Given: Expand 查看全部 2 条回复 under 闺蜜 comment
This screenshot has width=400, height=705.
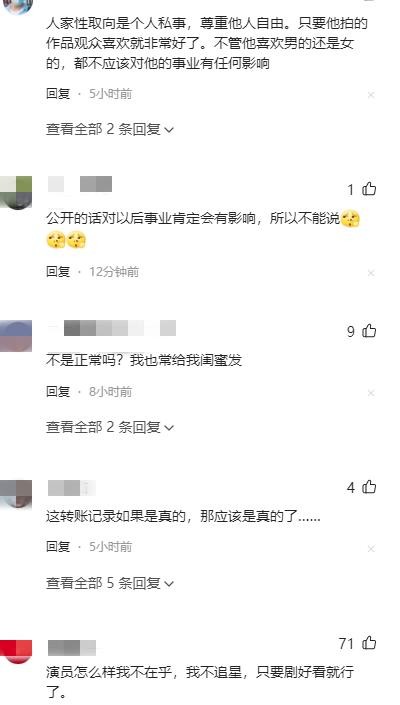Looking at the screenshot, I should (x=110, y=427).
